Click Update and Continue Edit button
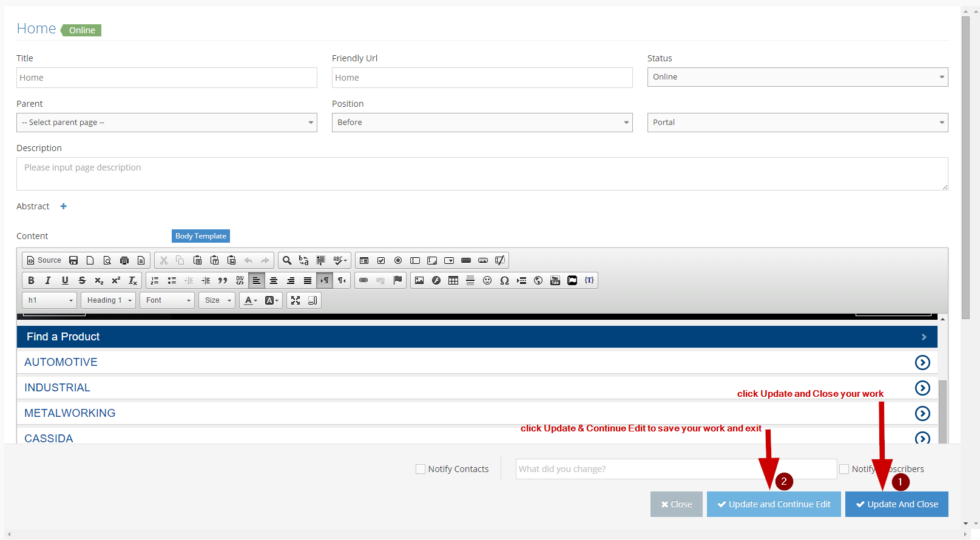This screenshot has height=540, width=980. pos(774,504)
